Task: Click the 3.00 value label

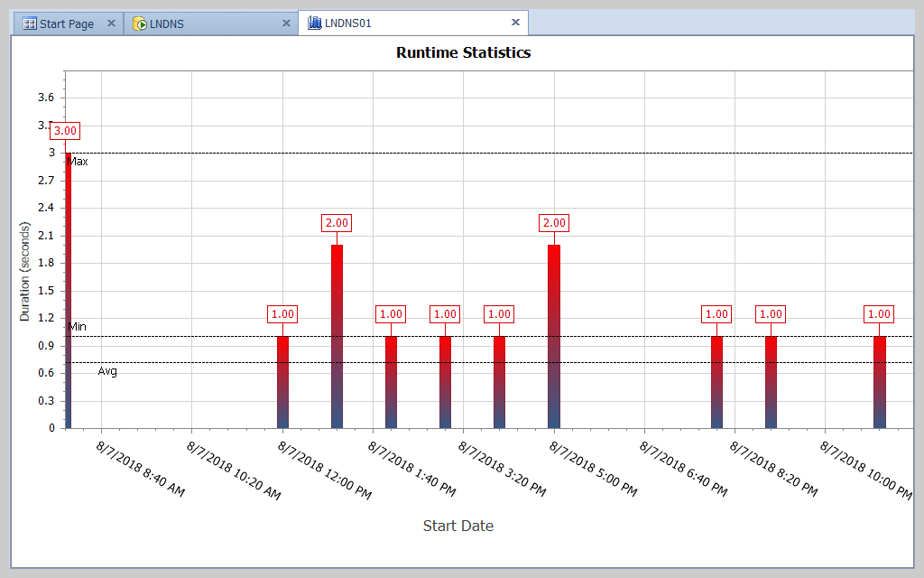Action: 64,130
